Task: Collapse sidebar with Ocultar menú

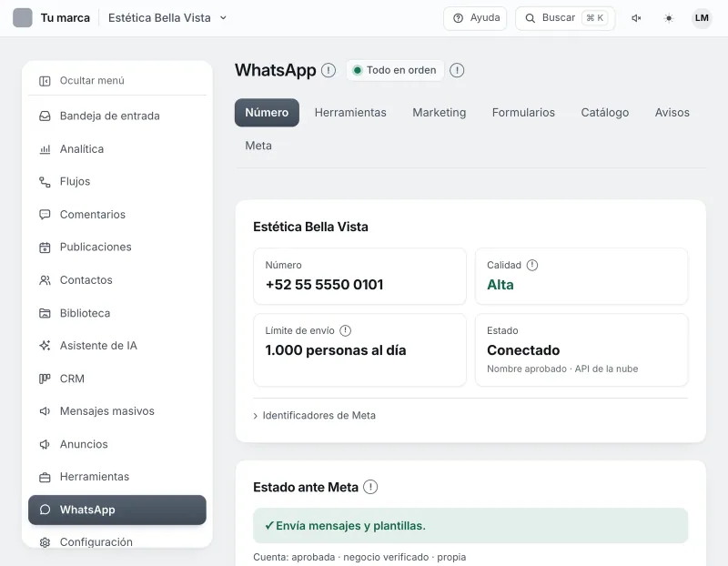Action: (x=117, y=81)
